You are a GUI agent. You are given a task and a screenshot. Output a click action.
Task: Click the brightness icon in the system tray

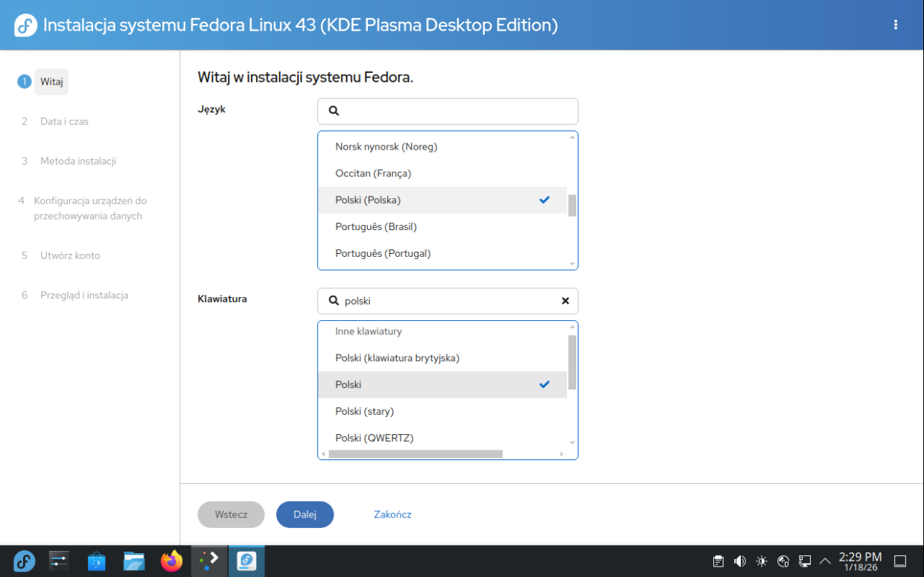click(x=761, y=561)
